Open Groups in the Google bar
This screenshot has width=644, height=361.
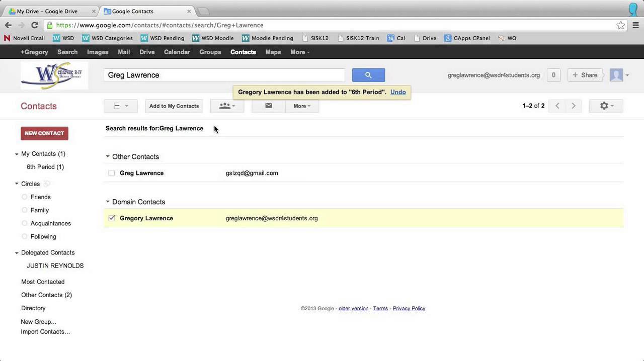point(210,52)
